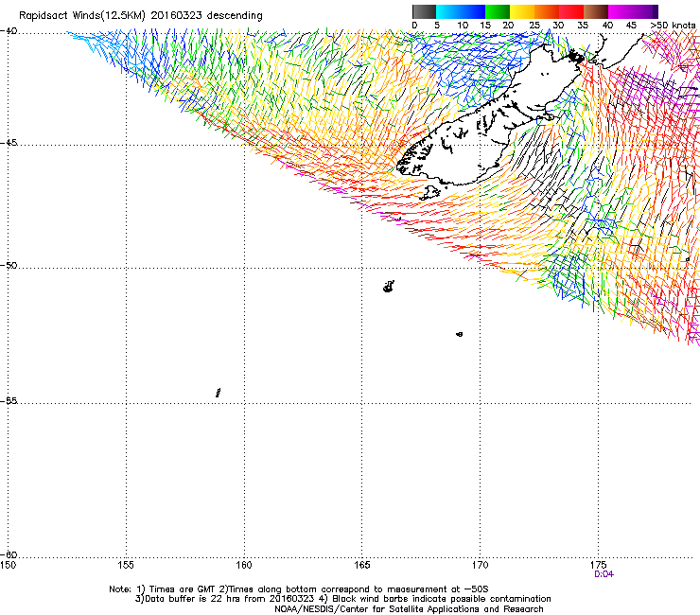Click the 170 longitude axis label
Image resolution: width=700 pixels, height=615 pixels.
click(x=480, y=565)
